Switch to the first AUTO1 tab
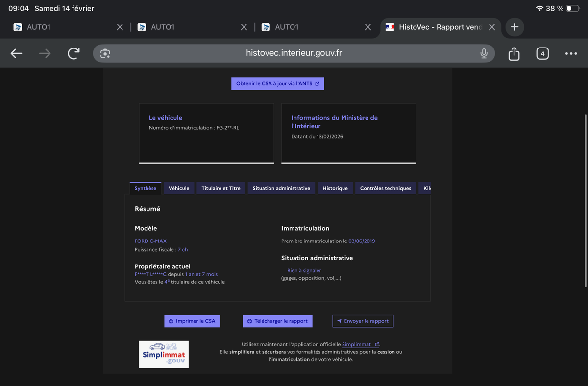588x386 pixels. 59,27
